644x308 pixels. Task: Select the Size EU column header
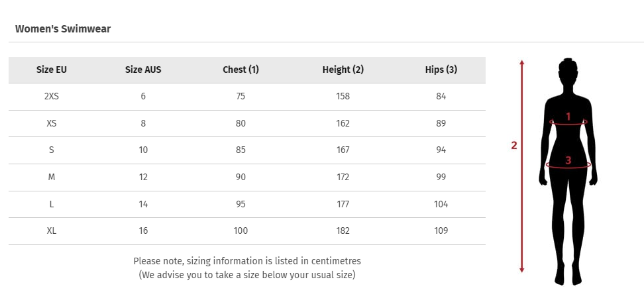pos(51,70)
